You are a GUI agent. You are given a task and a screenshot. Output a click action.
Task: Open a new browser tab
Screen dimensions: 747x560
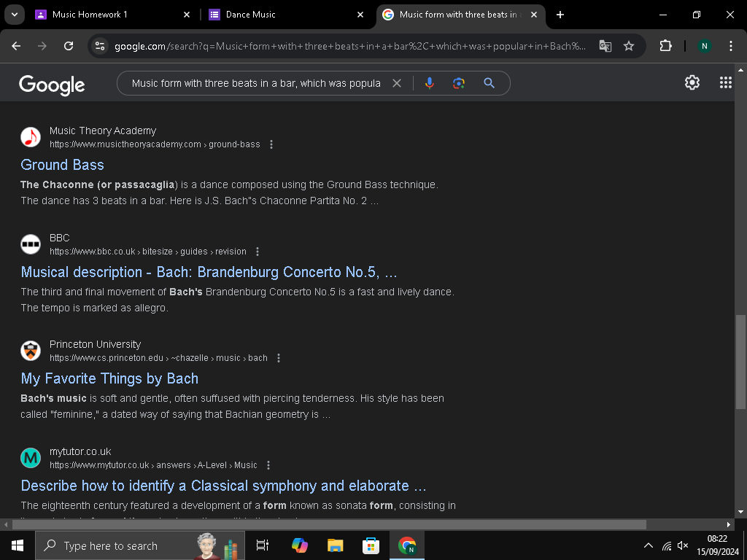pos(560,15)
